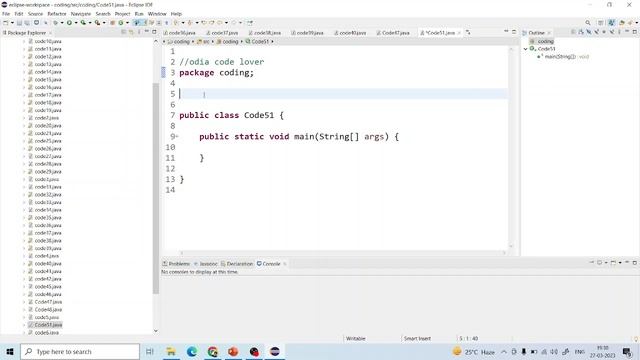Click Link with Editor in Package Explorer

131,32
